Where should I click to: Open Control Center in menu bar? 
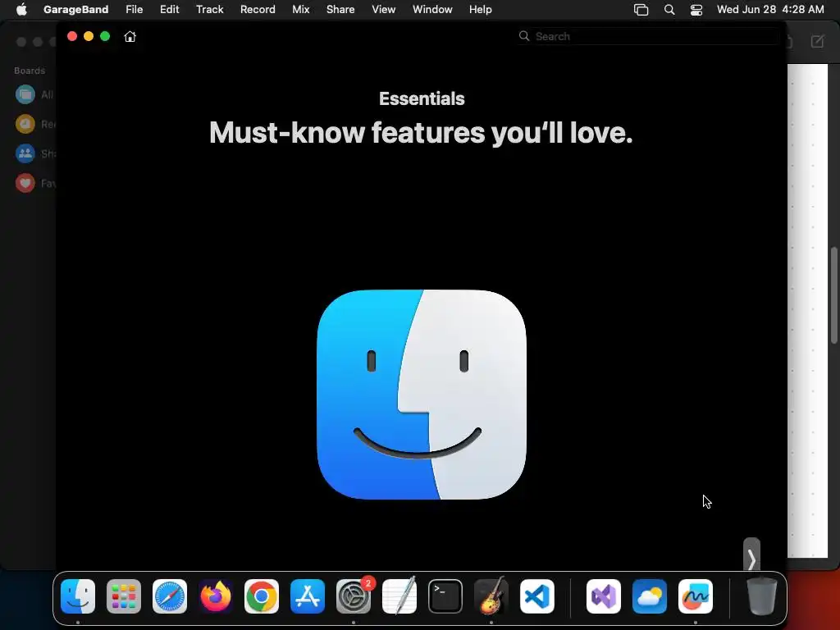pos(696,10)
